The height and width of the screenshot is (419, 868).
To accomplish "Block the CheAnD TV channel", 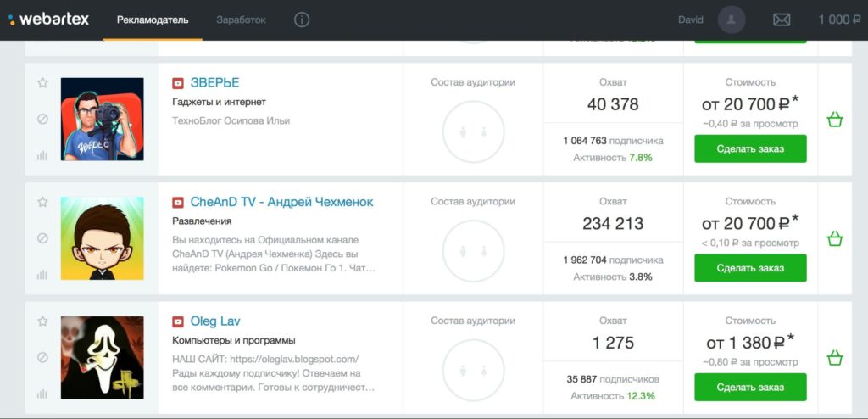I will pyautogui.click(x=42, y=238).
